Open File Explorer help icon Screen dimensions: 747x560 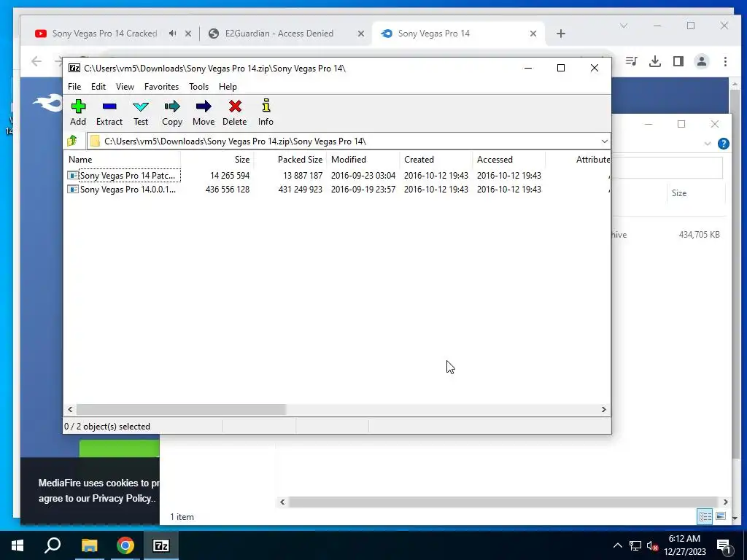coord(723,144)
